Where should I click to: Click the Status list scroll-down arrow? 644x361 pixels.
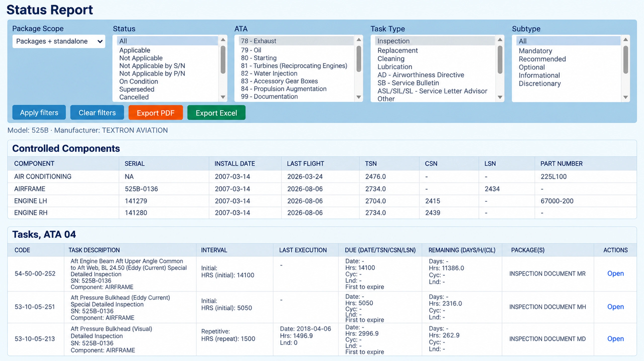pos(223,97)
